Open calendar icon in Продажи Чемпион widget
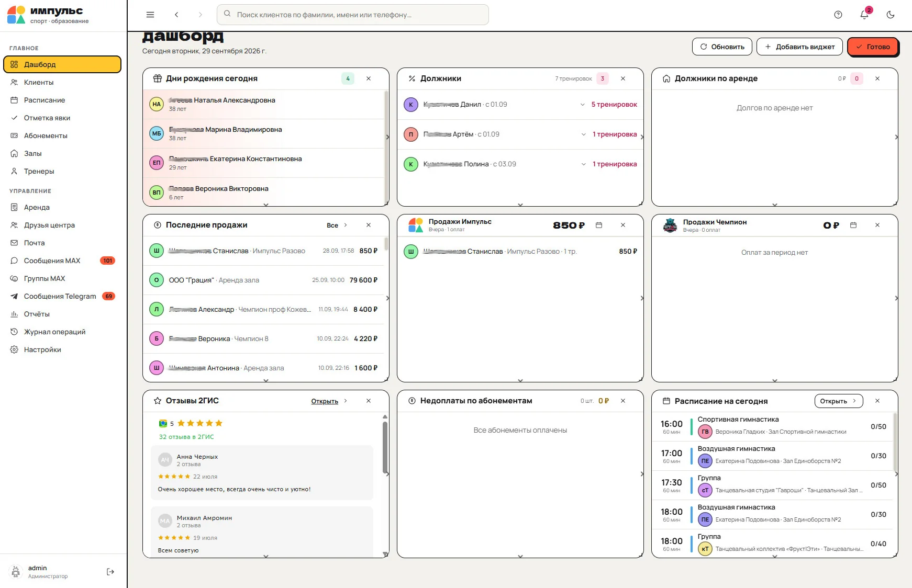The width and height of the screenshot is (912, 588). click(853, 225)
